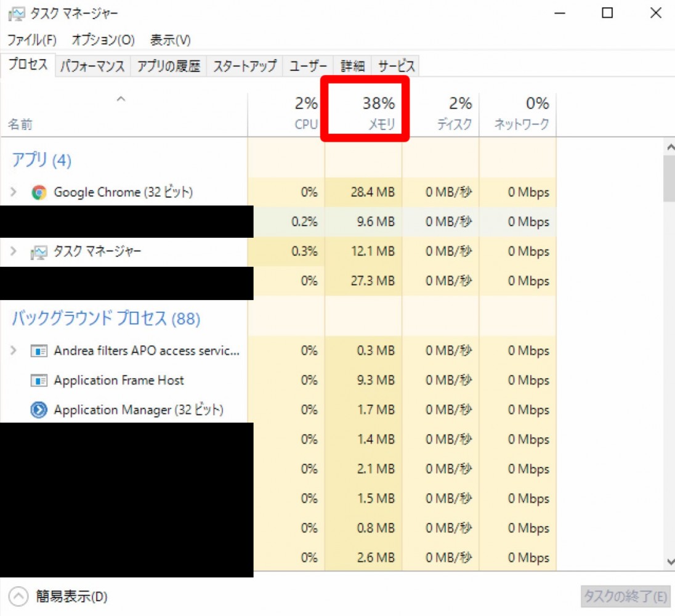The height and width of the screenshot is (616, 675).
Task: Select the アプリ (4) group heading
Action: [41, 160]
